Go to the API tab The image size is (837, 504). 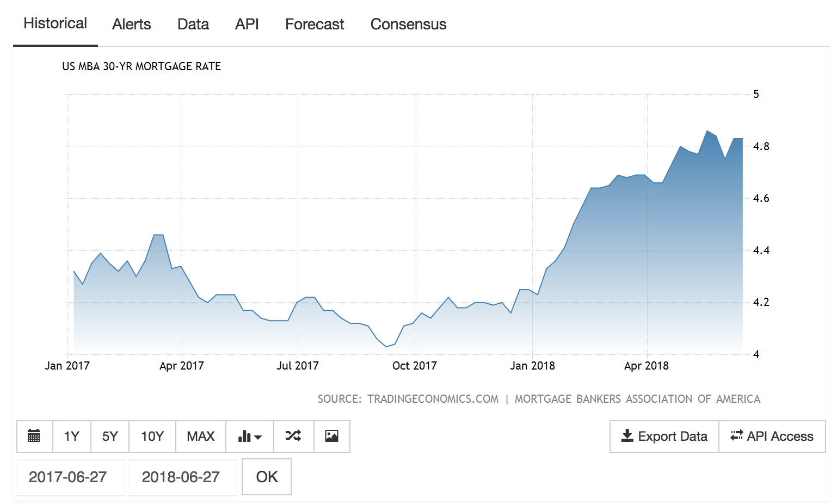247,24
